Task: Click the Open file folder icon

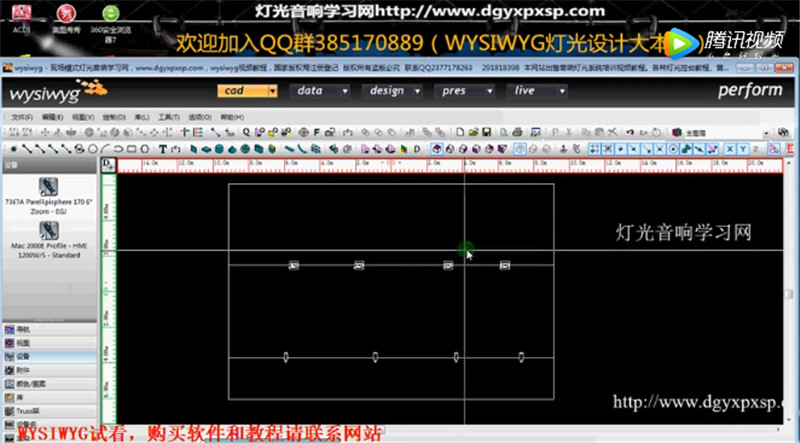Action: click(473, 132)
